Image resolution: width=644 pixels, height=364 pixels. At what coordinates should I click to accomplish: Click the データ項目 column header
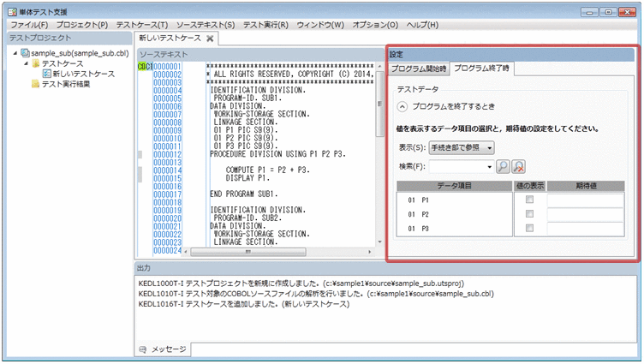pos(454,186)
